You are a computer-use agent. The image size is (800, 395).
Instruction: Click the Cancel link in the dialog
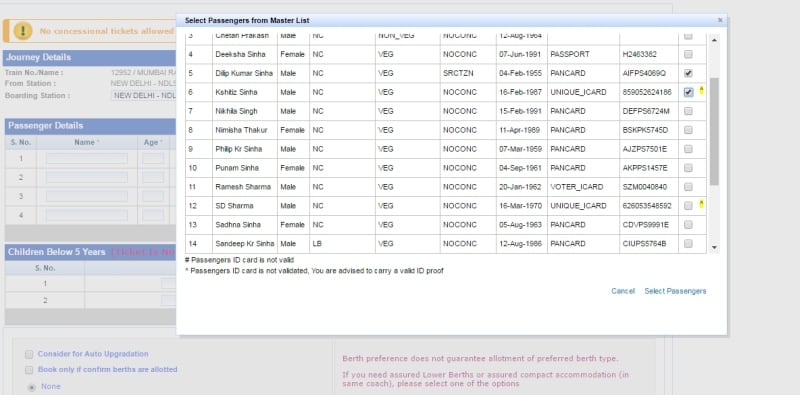(623, 291)
